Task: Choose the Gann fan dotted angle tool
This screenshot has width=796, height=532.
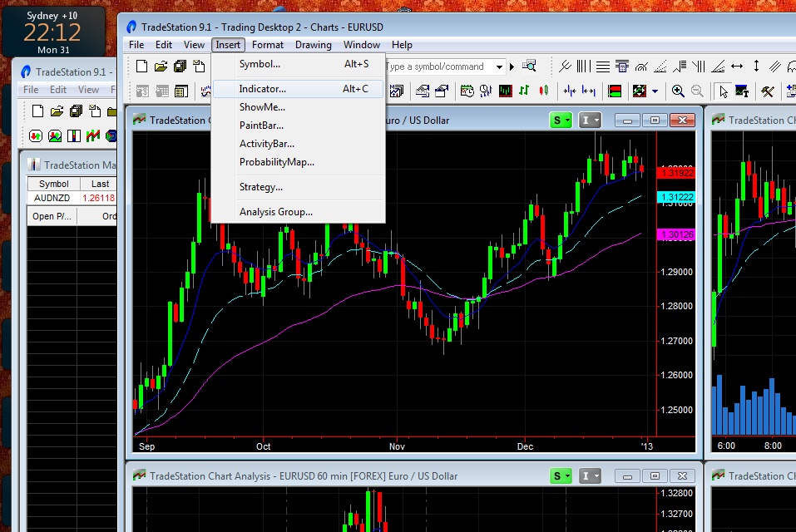Action: pos(660,66)
